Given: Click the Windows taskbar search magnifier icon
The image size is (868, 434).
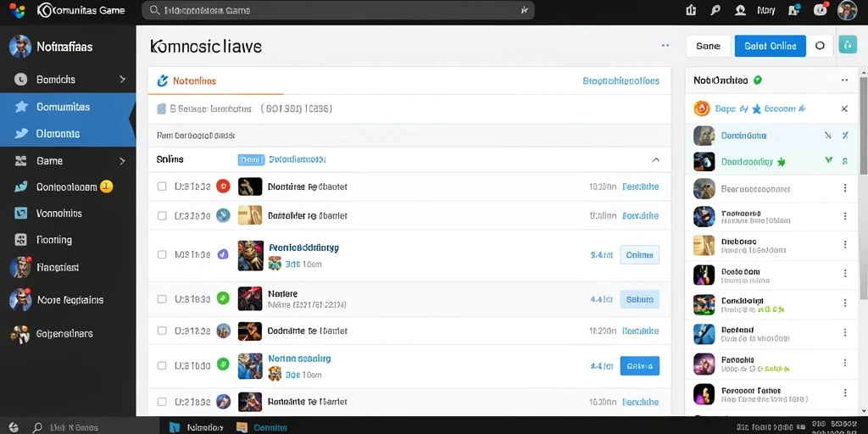Looking at the screenshot, I should 37,427.
